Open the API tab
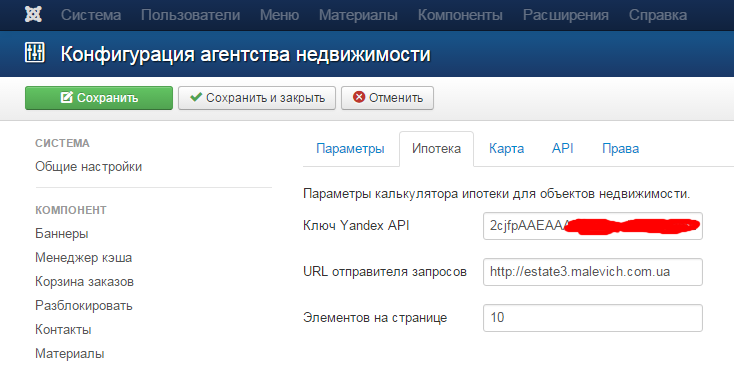 coord(563,149)
